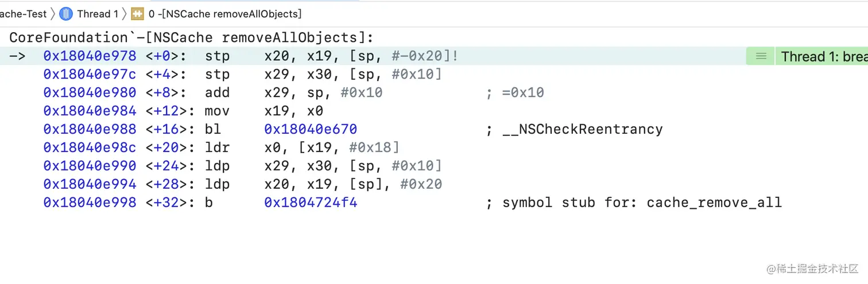
Task: Click the CoreFoundation`-[NSCache removeAllObjects] header line
Action: point(192,38)
